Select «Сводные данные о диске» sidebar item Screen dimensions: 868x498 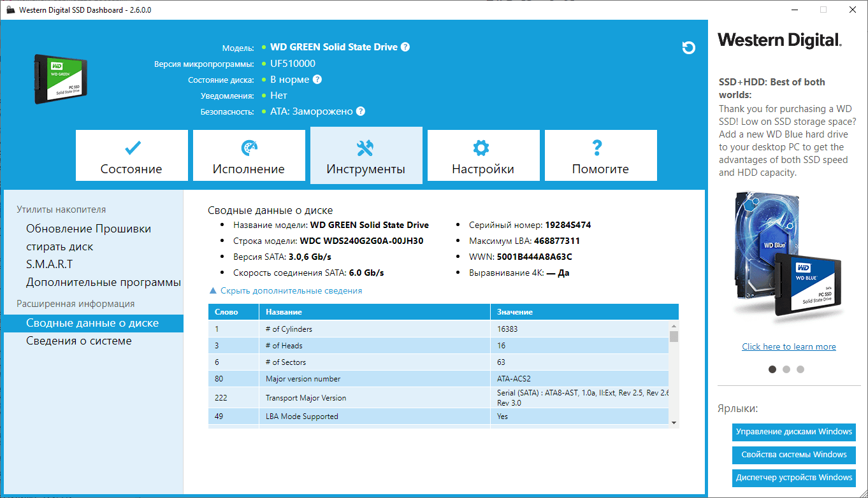point(94,323)
